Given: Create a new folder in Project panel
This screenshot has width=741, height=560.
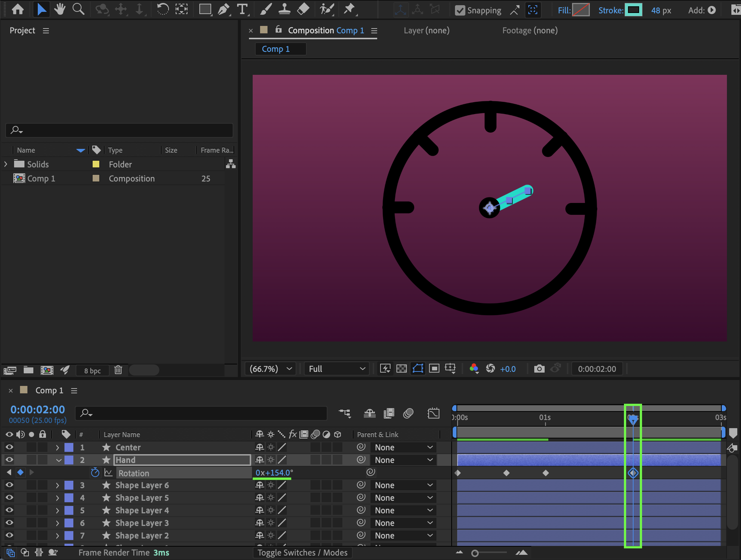Looking at the screenshot, I should click(29, 370).
